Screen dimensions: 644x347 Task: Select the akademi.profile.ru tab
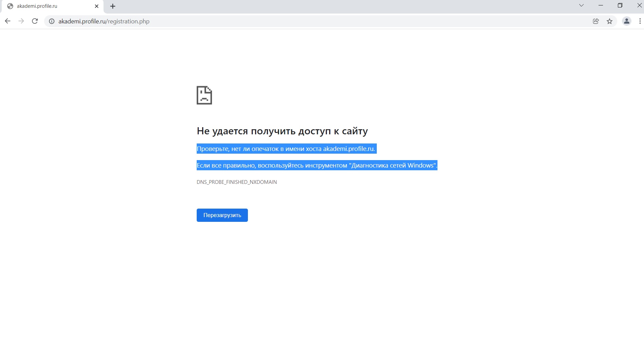pos(47,6)
